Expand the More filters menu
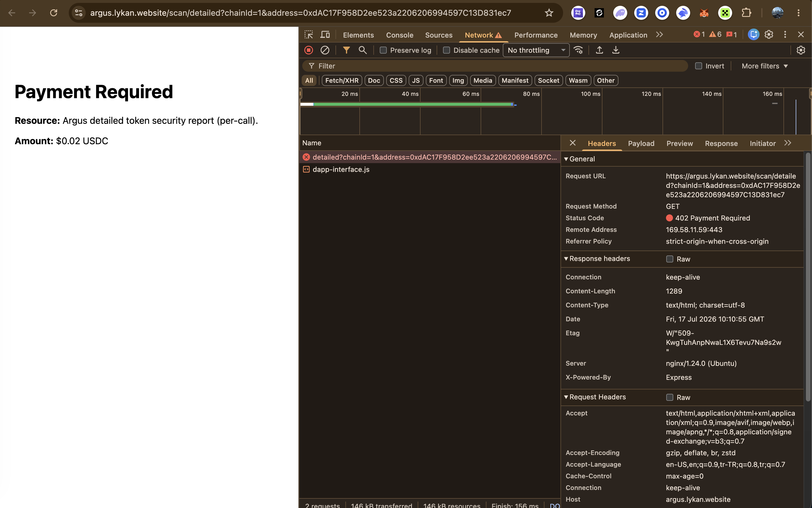This screenshot has width=812, height=508. (x=764, y=66)
